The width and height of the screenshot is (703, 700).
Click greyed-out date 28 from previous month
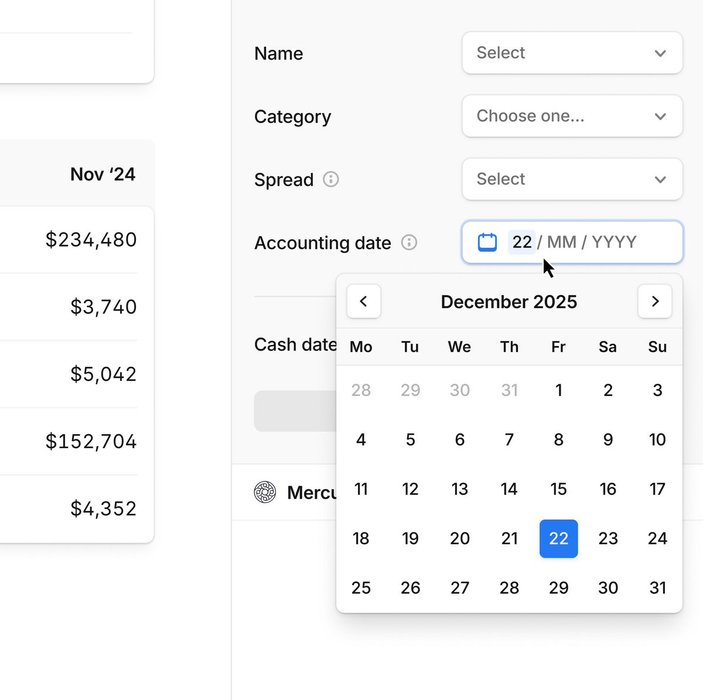tap(361, 390)
